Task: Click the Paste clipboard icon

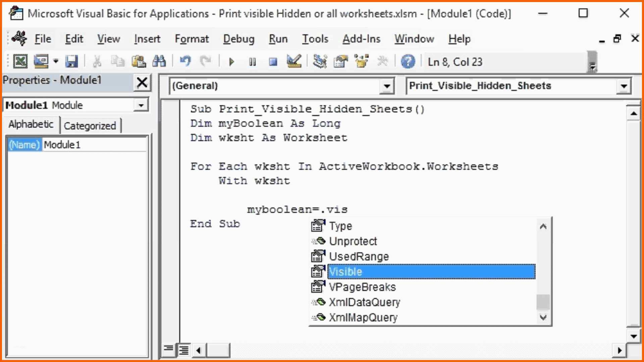Action: (139, 61)
